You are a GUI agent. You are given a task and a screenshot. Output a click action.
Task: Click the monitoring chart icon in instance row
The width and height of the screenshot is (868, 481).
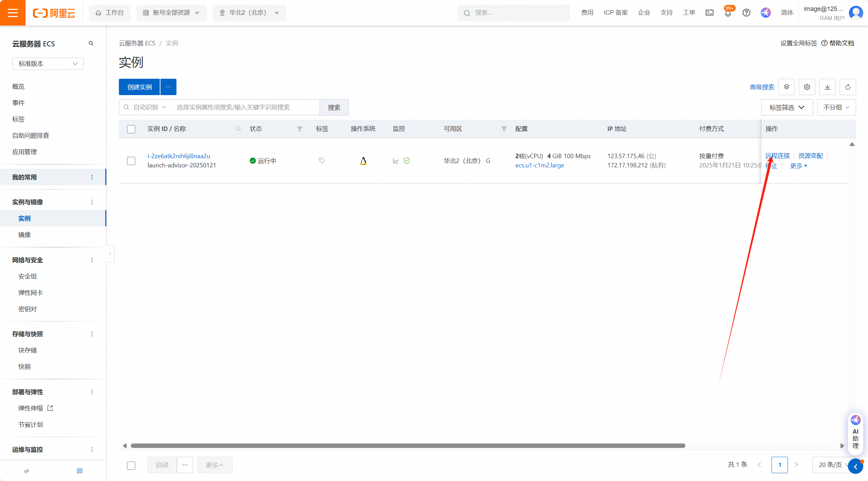click(x=396, y=161)
